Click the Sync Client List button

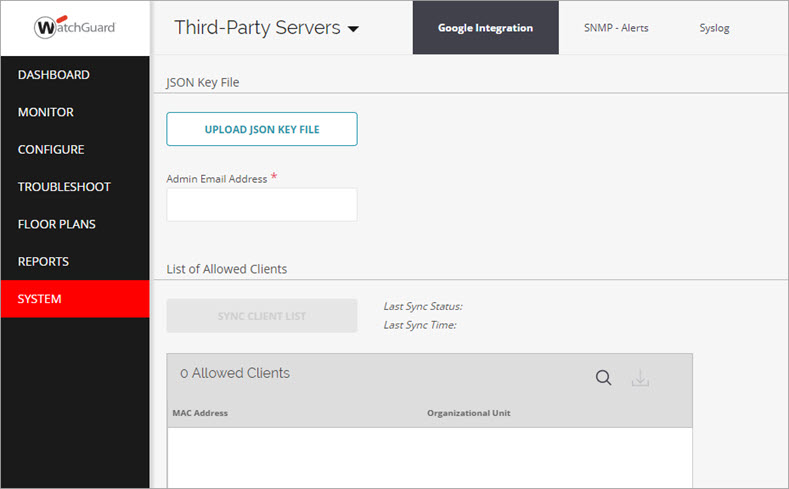pos(262,316)
